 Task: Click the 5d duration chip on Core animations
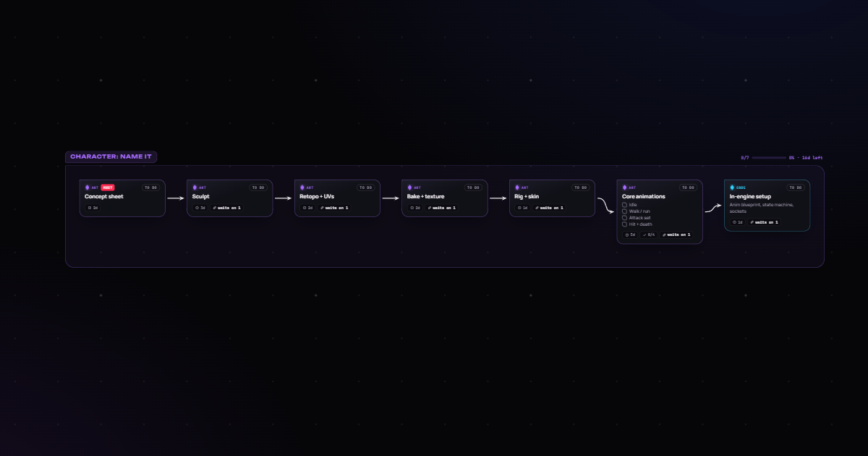coord(630,235)
